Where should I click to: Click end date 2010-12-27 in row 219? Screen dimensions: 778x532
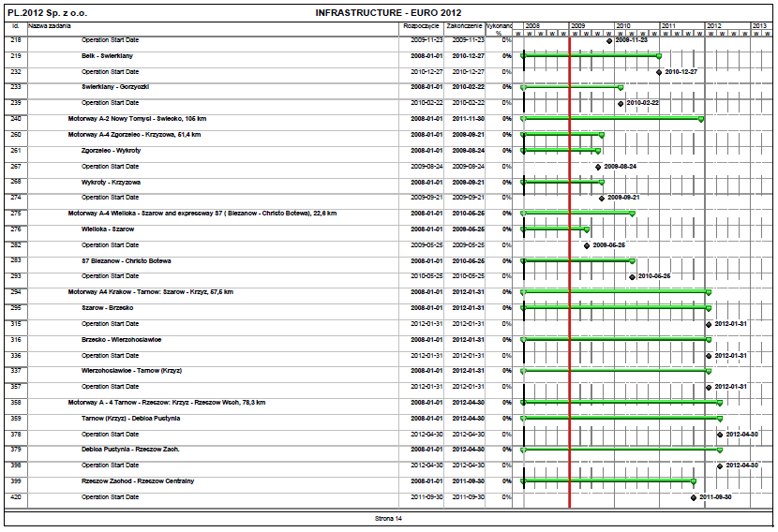tap(469, 56)
